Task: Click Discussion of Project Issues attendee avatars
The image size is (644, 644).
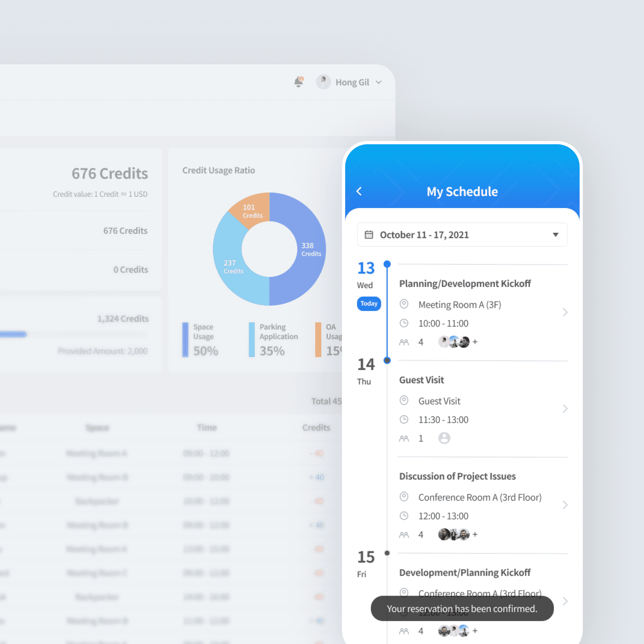Action: tap(454, 535)
